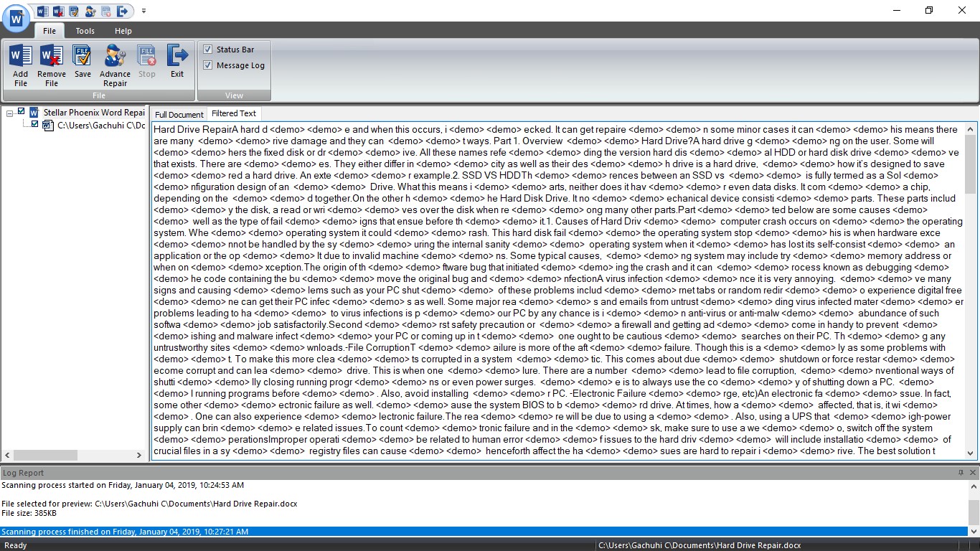Toggle the Status Bar checkbox
Viewport: 980px width, 551px height.
coord(207,50)
